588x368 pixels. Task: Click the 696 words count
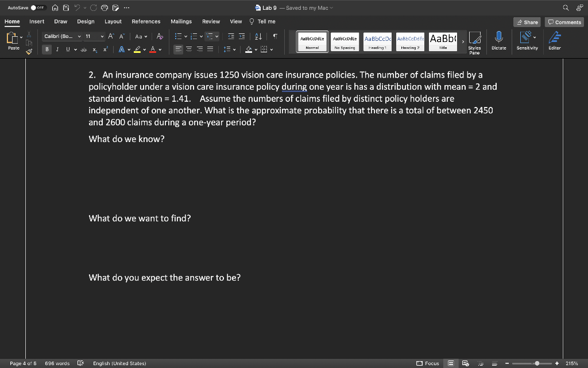click(57, 363)
